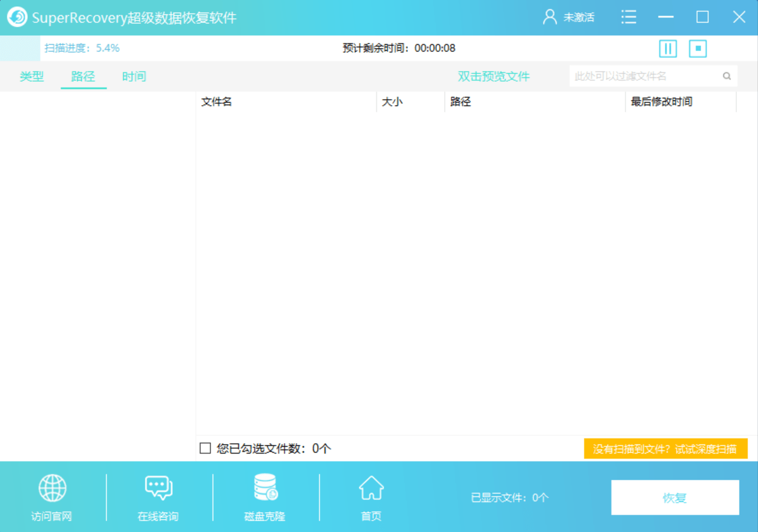
Task: Click the 访问官网 globe icon
Action: [52, 488]
